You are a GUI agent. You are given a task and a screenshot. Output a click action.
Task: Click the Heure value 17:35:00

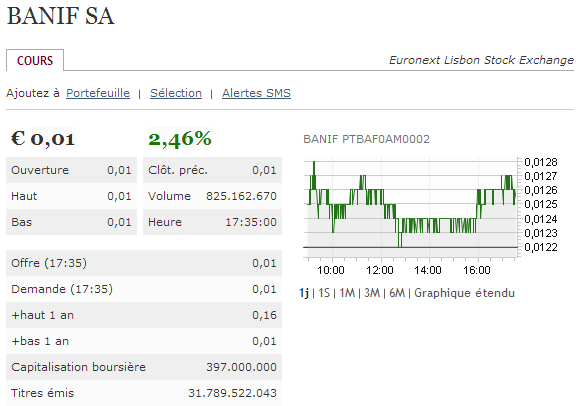click(x=251, y=222)
